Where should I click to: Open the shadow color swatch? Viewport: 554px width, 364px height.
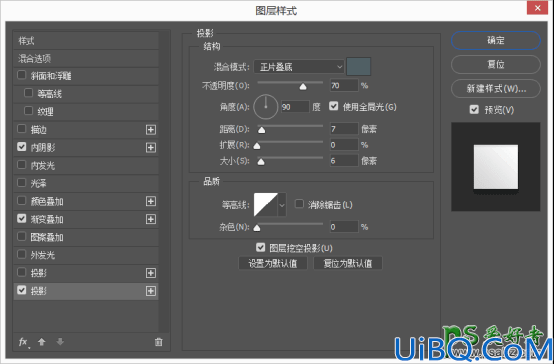click(x=359, y=66)
